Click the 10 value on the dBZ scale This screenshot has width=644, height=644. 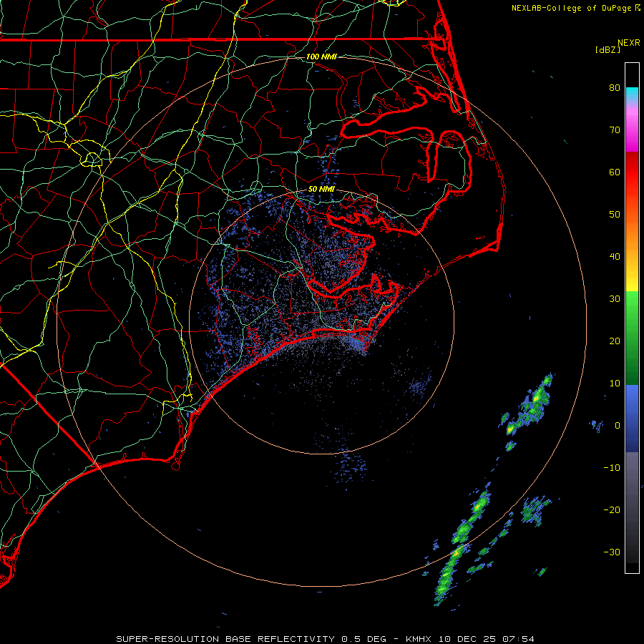[x=615, y=384]
